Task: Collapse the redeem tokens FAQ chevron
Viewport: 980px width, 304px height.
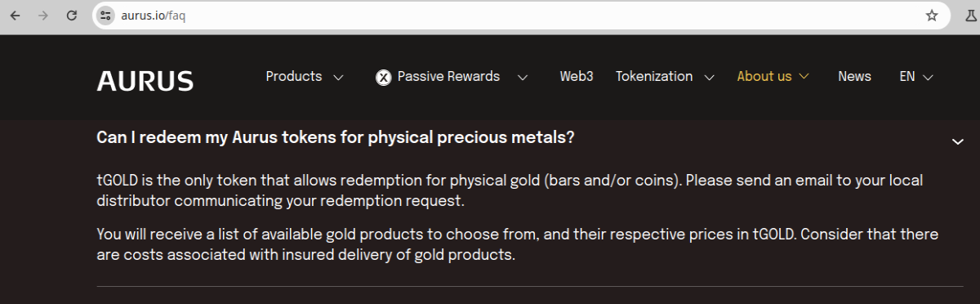Action: click(958, 142)
